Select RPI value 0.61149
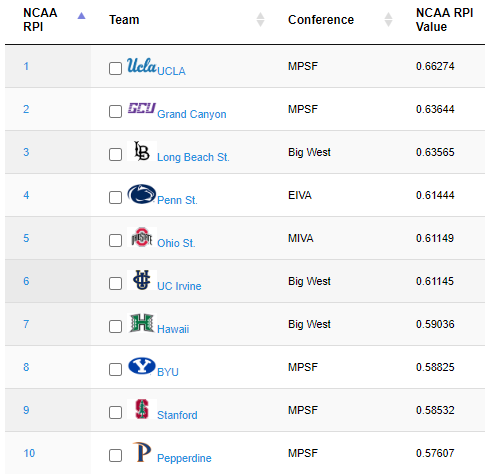This screenshot has height=474, width=485. (x=435, y=238)
